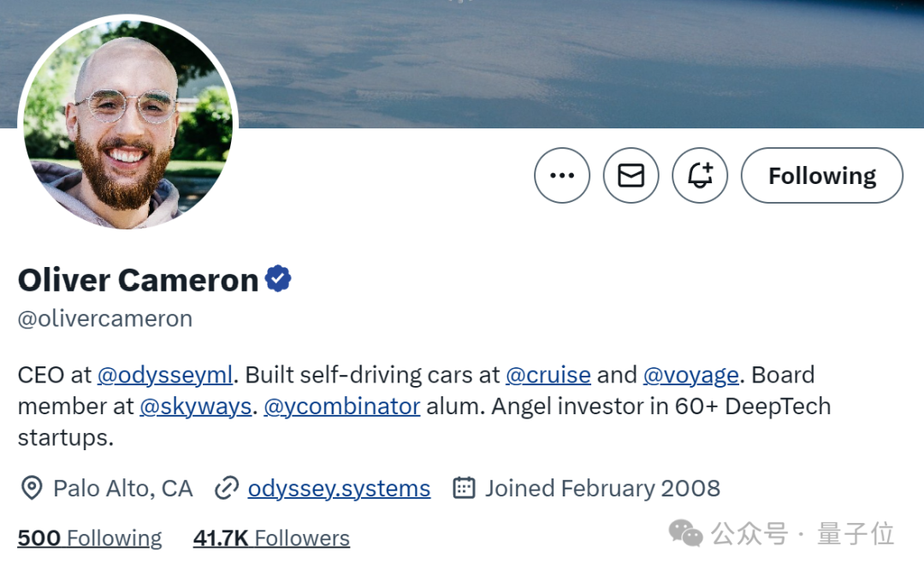The height and width of the screenshot is (570, 924).
Task: Click the location pin icon
Action: (x=32, y=488)
